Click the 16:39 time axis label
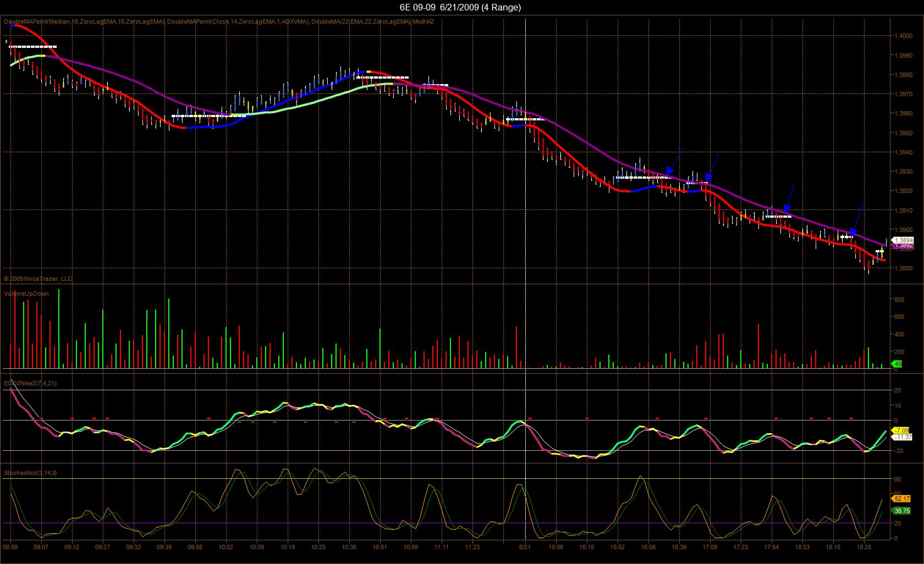The width and height of the screenshot is (924, 564). point(679,547)
